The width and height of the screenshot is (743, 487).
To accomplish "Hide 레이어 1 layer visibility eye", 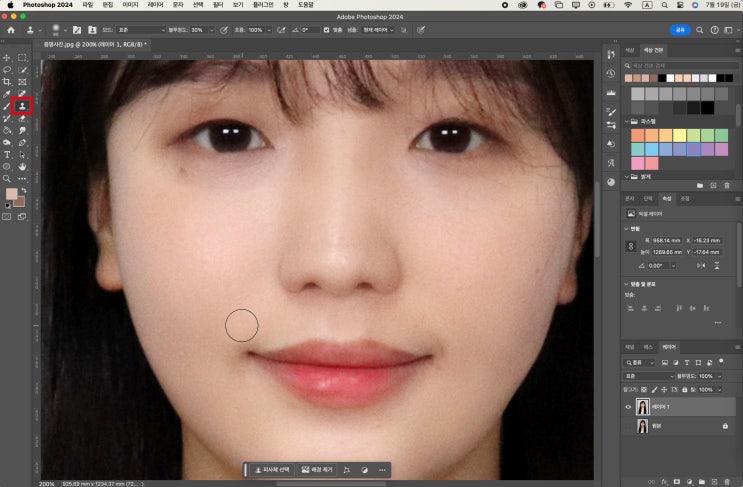I will (x=628, y=407).
